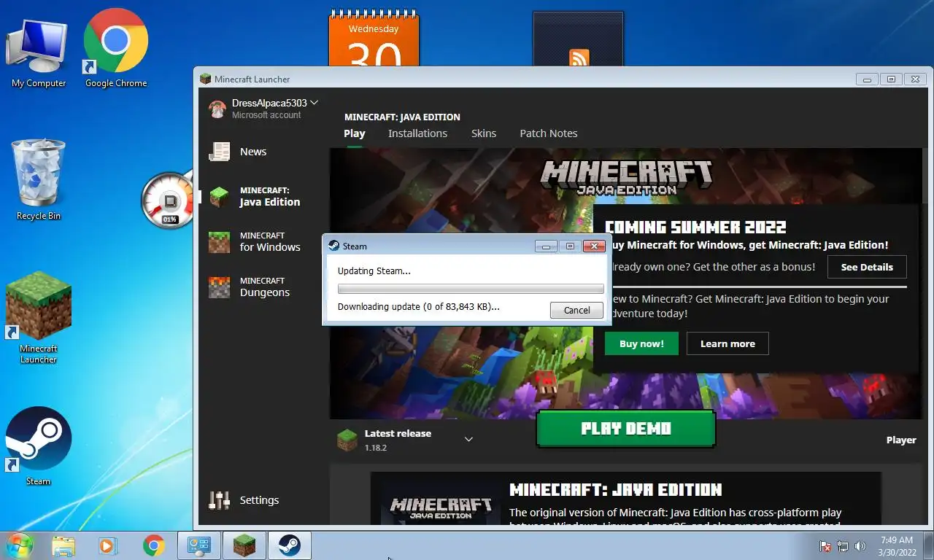Switch to the Play tab
Image resolution: width=934 pixels, height=560 pixels.
[354, 133]
